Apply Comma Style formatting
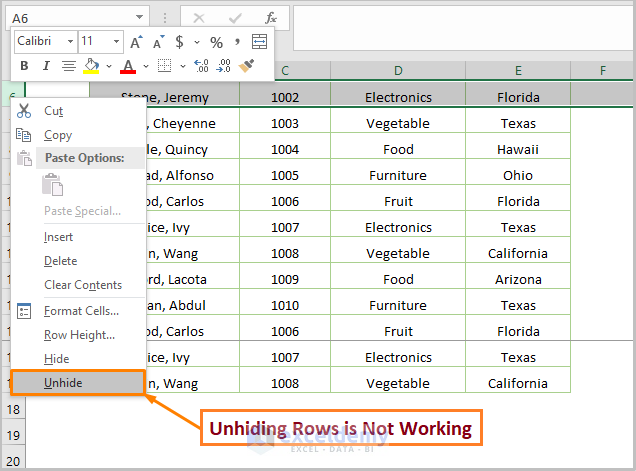636x471 pixels. 237,42
